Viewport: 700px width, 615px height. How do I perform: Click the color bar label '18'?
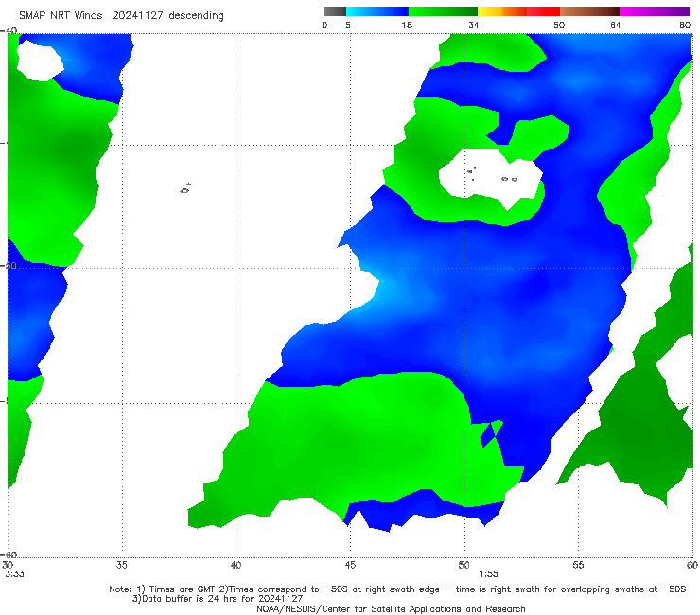tap(407, 25)
